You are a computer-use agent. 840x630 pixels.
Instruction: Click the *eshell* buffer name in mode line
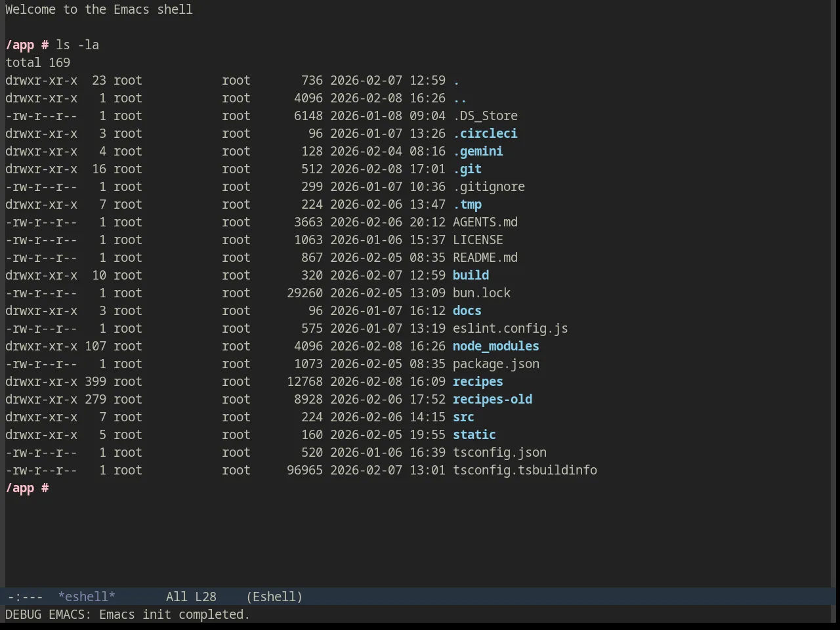(87, 597)
